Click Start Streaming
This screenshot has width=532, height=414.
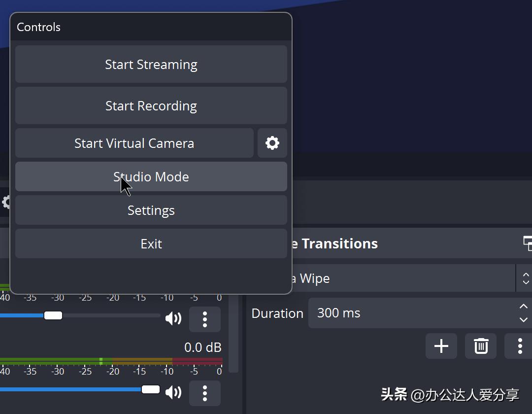[151, 65]
